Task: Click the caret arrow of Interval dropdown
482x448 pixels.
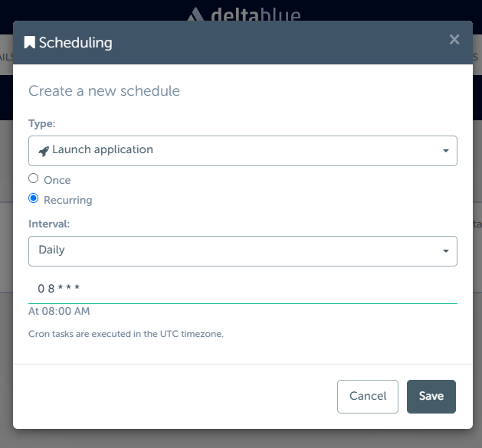Action: click(x=446, y=251)
